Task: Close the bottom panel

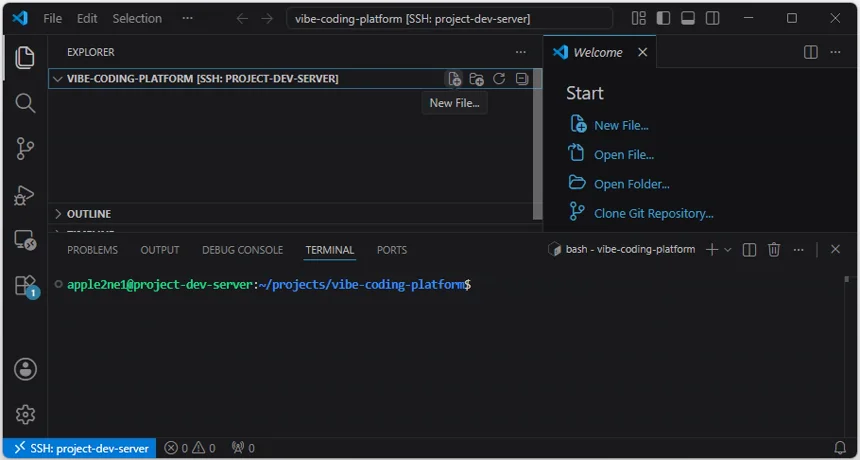Action: click(835, 250)
